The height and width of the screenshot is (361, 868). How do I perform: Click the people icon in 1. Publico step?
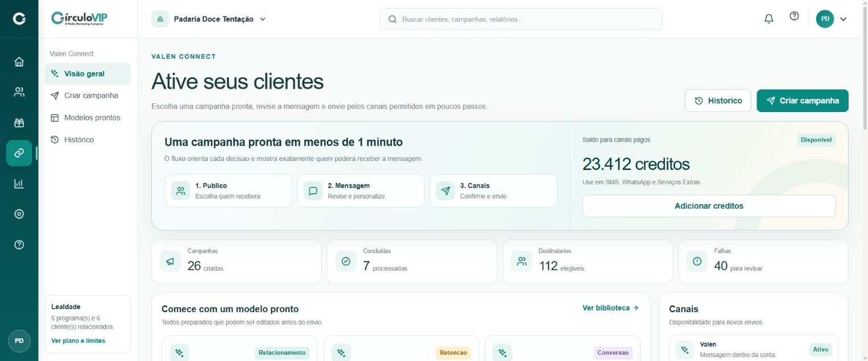coord(180,191)
